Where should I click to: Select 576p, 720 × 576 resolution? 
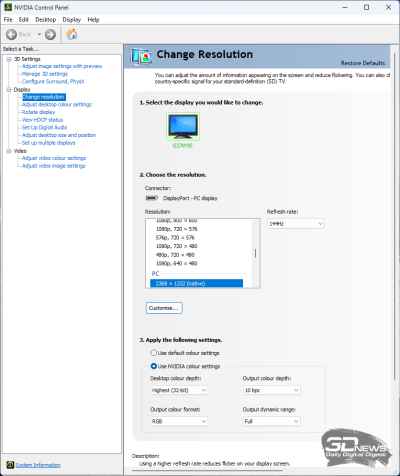tap(175, 238)
